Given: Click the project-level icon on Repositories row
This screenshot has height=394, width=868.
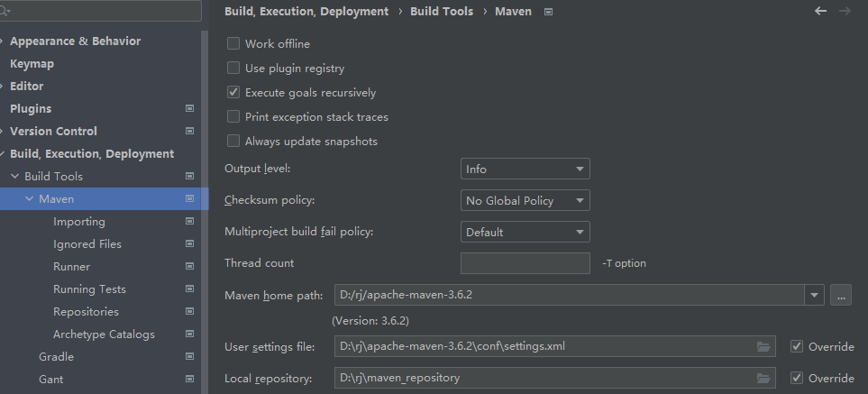Looking at the screenshot, I should (189, 311).
